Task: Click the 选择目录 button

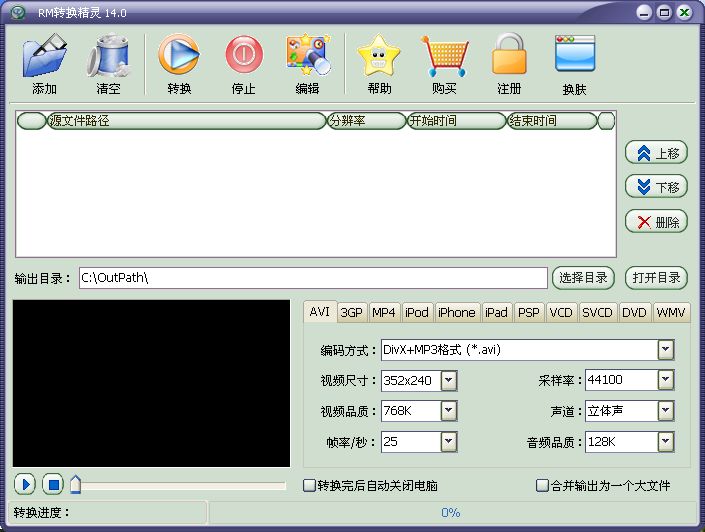Action: (x=583, y=278)
